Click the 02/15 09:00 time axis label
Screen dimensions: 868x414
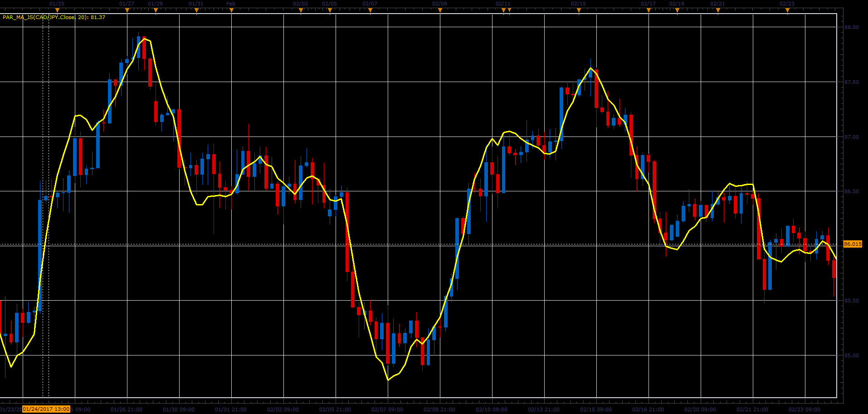coord(596,409)
